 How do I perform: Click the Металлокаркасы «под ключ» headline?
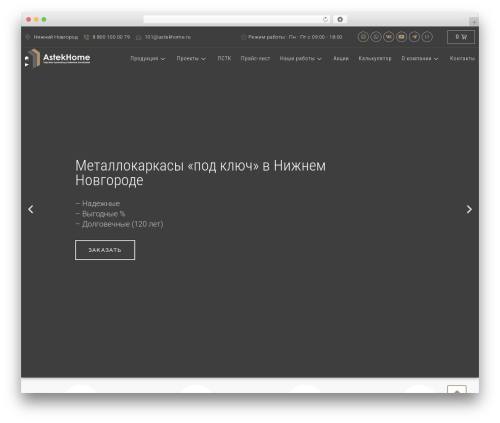click(200, 173)
